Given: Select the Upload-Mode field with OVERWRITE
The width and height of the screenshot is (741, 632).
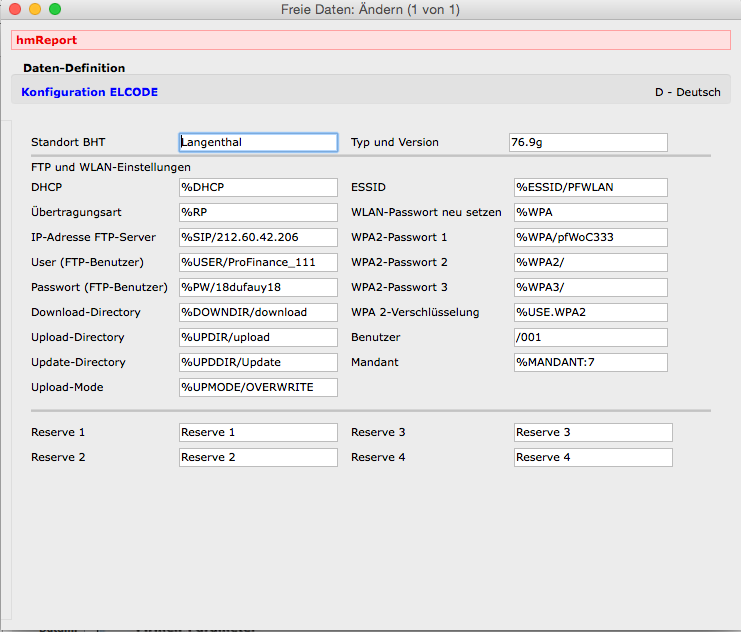Looking at the screenshot, I should coord(258,387).
